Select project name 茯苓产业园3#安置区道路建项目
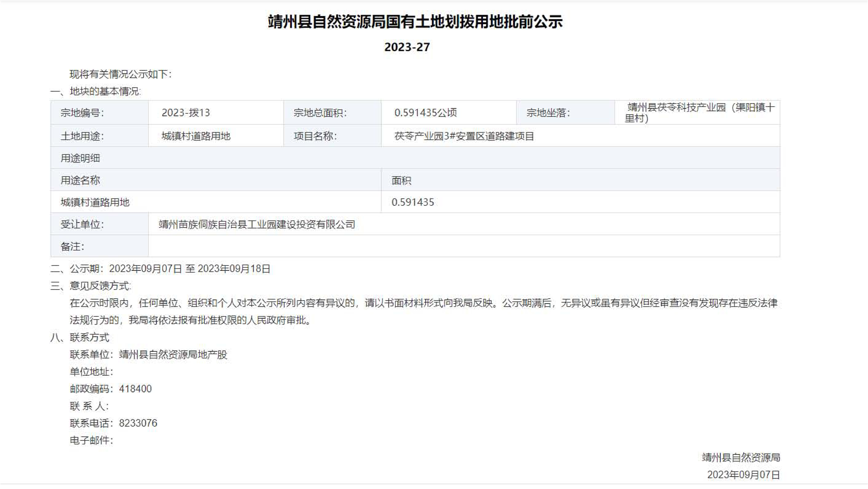The height and width of the screenshot is (489, 868). pyautogui.click(x=464, y=136)
